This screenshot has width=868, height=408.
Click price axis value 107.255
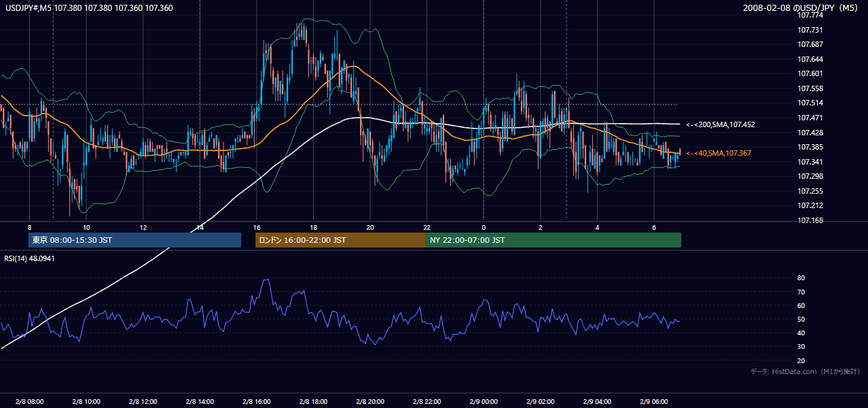pos(811,191)
